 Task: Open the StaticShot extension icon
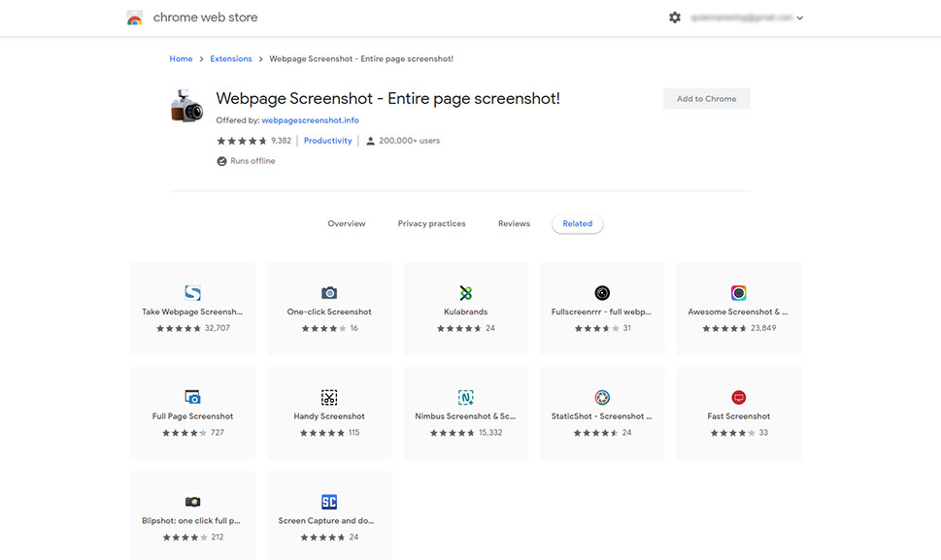[x=602, y=397]
